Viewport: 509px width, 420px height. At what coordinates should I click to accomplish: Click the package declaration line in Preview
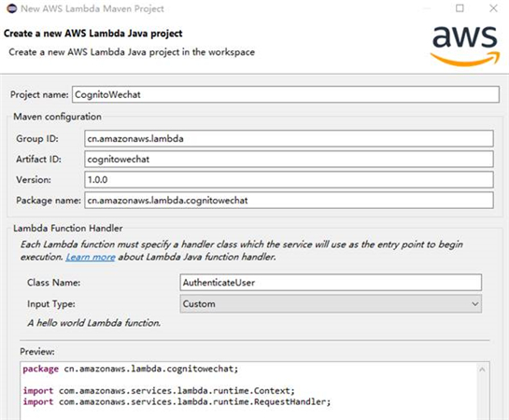(131, 369)
